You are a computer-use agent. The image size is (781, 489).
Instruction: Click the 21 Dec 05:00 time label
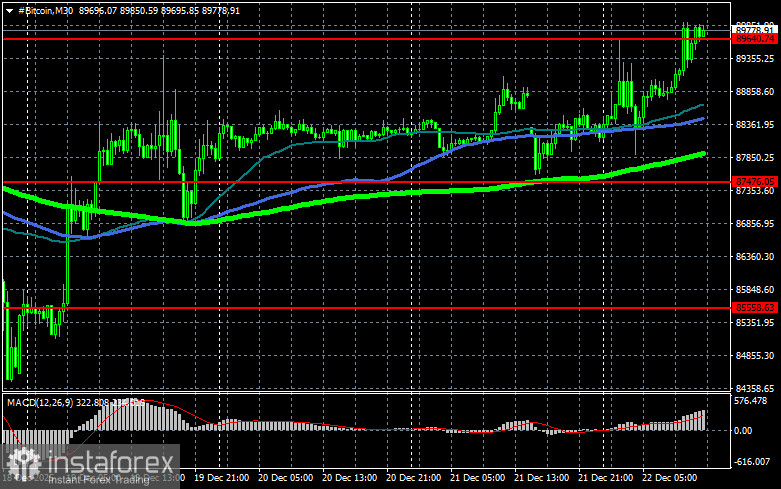[478, 479]
